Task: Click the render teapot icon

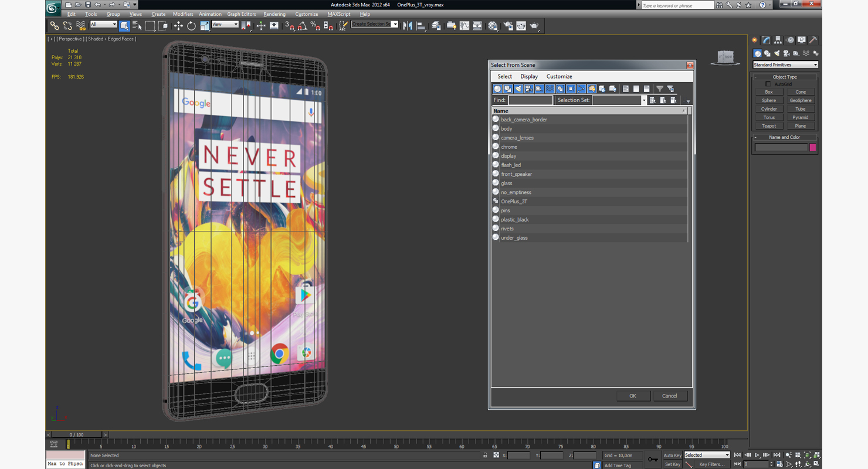Action: pyautogui.click(x=534, y=26)
